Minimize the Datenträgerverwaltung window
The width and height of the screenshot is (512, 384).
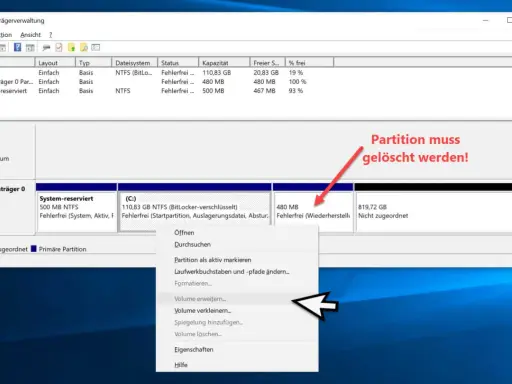[x=486, y=20]
